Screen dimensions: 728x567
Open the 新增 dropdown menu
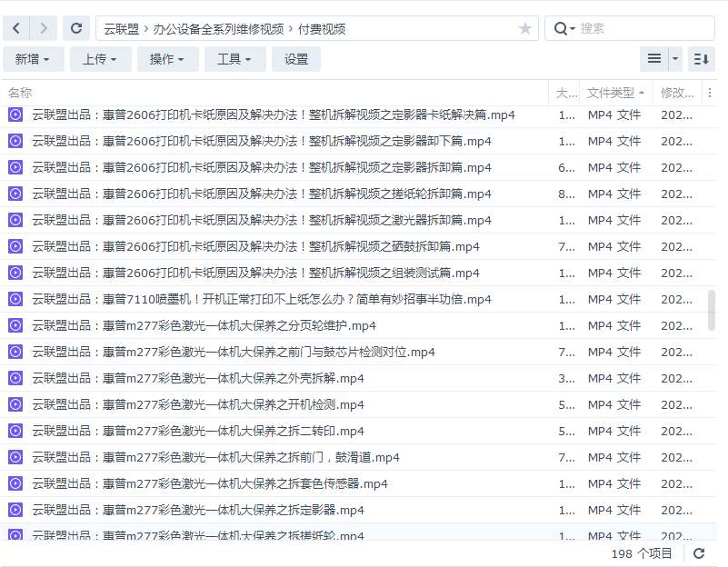click(33, 59)
